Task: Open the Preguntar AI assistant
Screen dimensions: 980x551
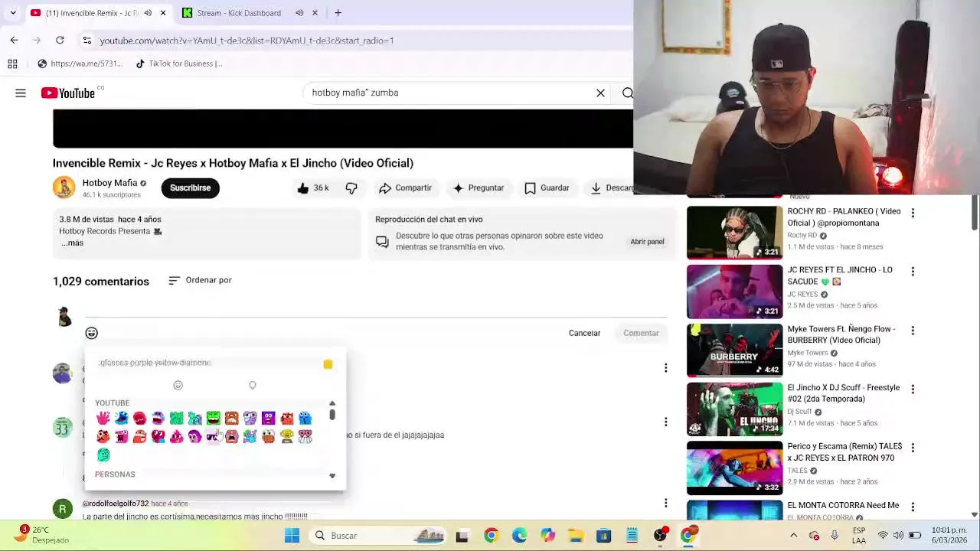Action: (x=479, y=188)
